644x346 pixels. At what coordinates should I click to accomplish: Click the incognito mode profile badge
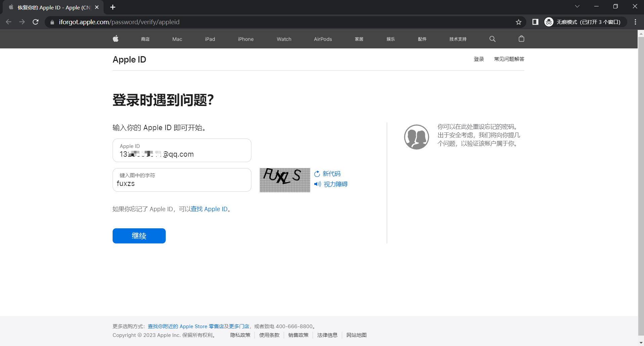pyautogui.click(x=585, y=22)
